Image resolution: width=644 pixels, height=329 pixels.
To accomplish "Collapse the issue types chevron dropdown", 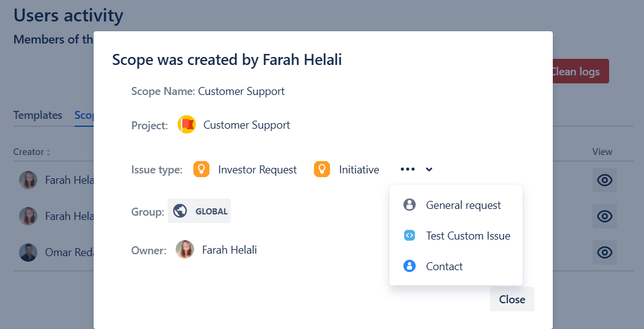I will click(429, 170).
